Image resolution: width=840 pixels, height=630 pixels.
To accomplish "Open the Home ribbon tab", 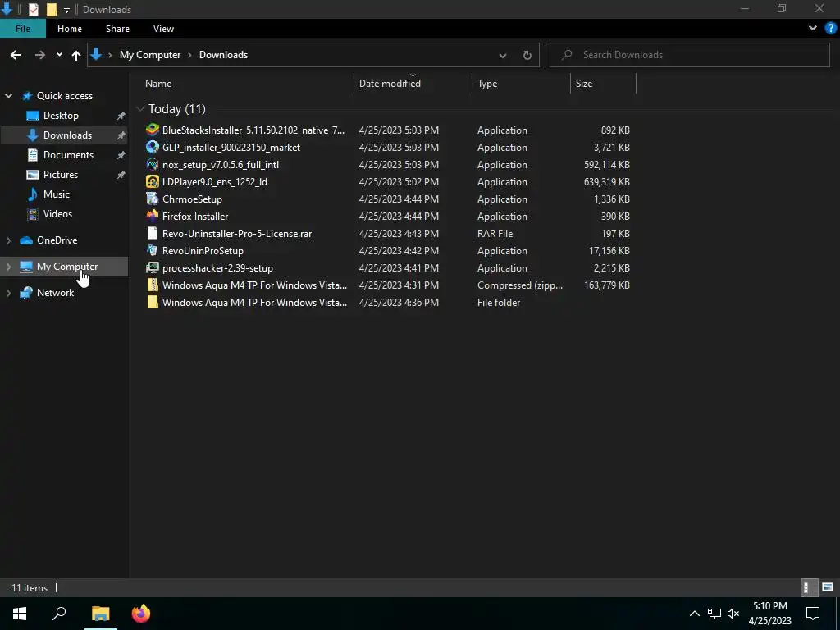I will (70, 29).
